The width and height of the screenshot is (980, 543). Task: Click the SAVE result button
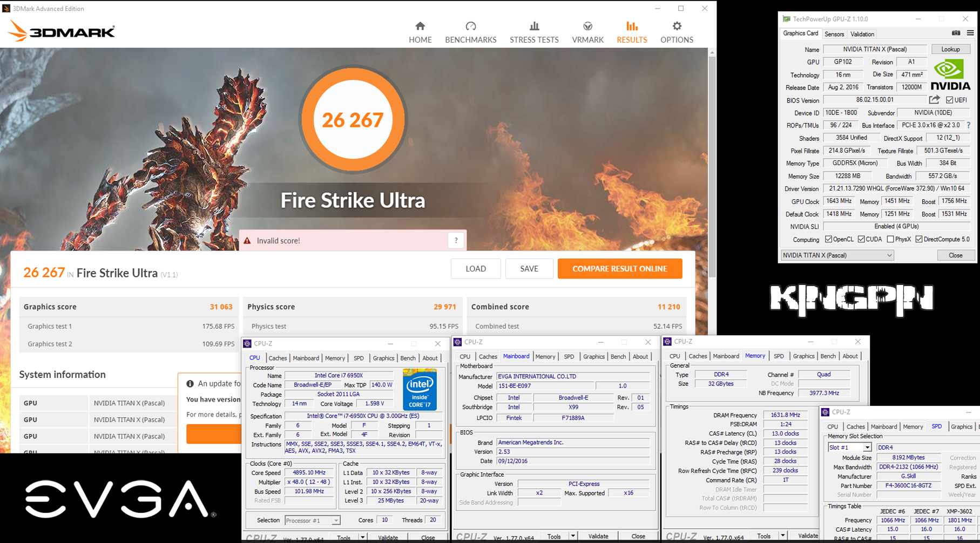point(529,269)
